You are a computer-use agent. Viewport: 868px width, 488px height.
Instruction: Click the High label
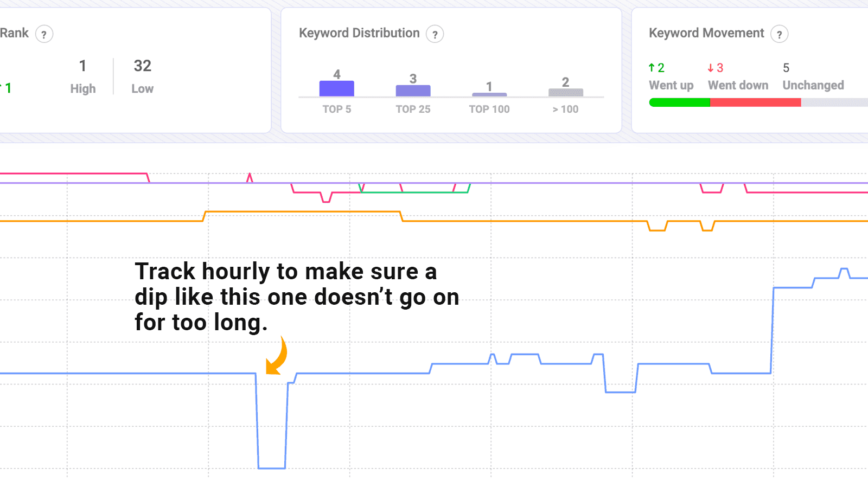83,88
